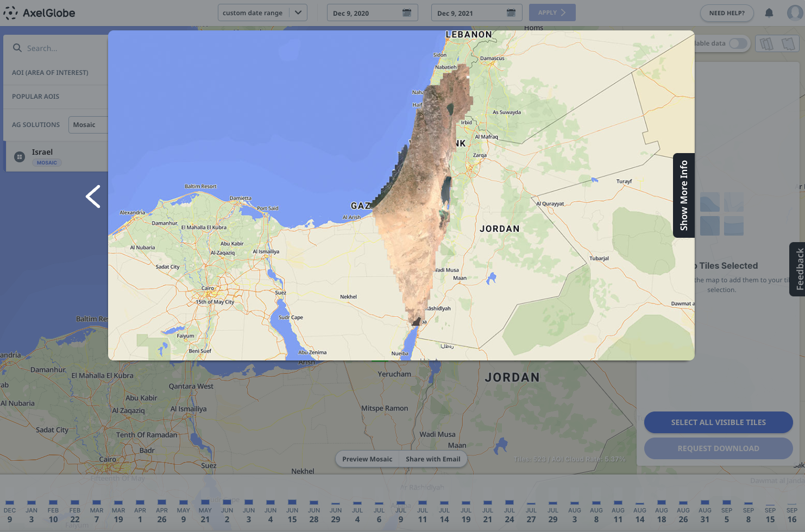Open the notifications bell

769,13
